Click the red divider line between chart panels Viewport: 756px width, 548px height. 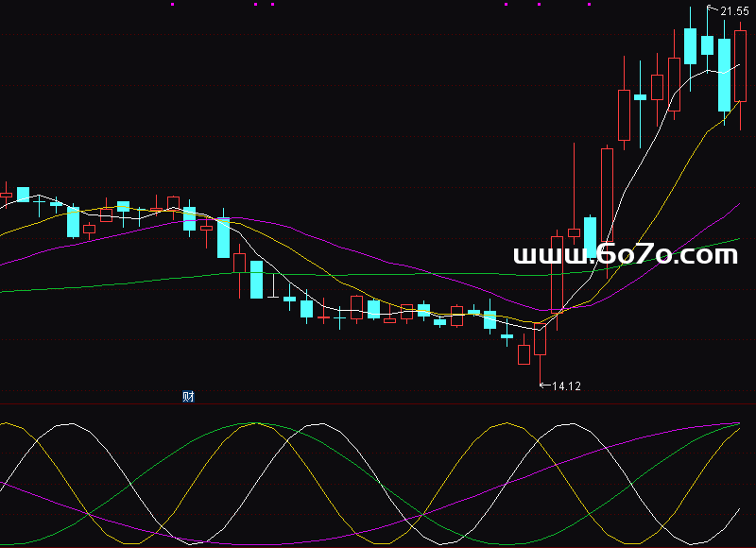(x=378, y=404)
